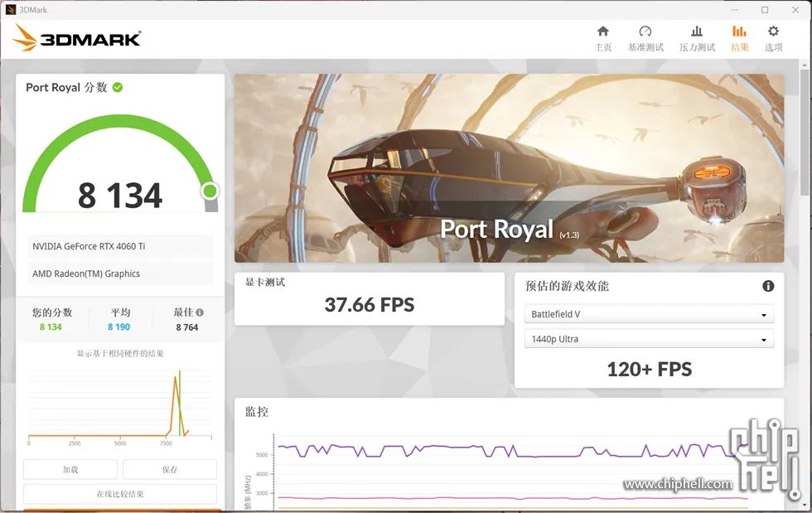Screen dimensions: 812x513
Task: Click the info icon next to 最佳
Action: click(x=200, y=312)
